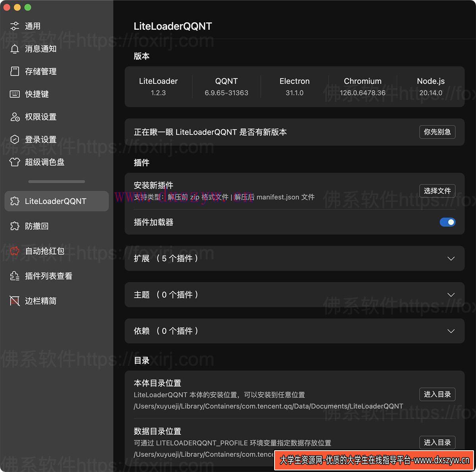Click the Node.js 20.14.0 version cell
The height and width of the screenshot is (472, 476).
click(x=431, y=86)
